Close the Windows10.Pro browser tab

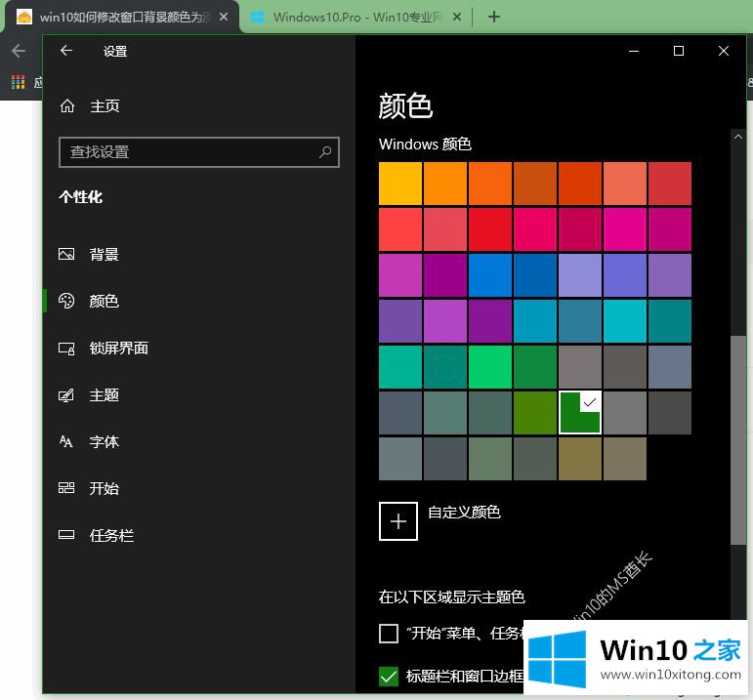click(457, 17)
